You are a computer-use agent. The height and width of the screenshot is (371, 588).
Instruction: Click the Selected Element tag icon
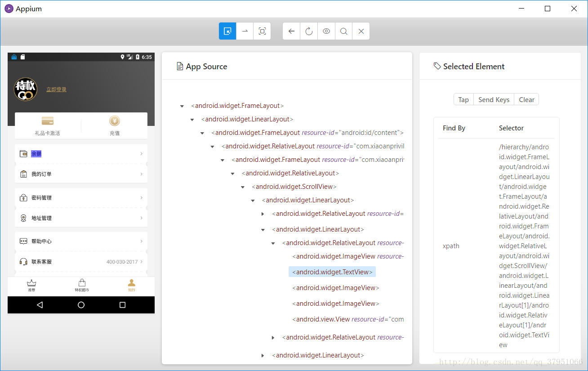[437, 66]
